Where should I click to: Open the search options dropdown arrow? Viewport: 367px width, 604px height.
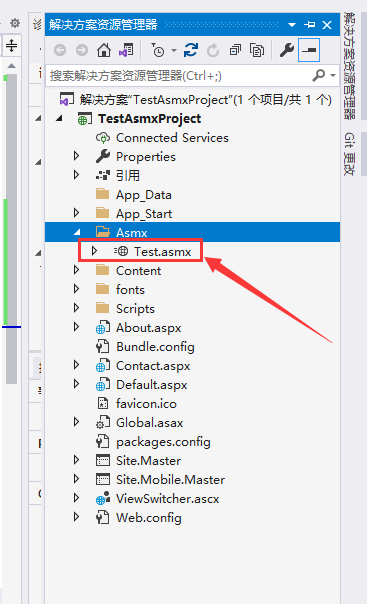click(333, 76)
